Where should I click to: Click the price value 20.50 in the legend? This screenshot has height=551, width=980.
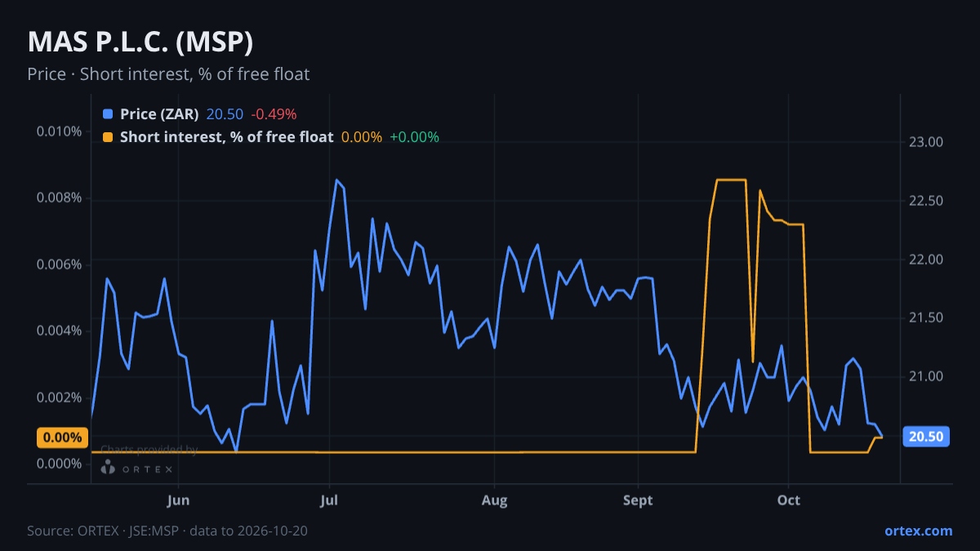point(225,114)
